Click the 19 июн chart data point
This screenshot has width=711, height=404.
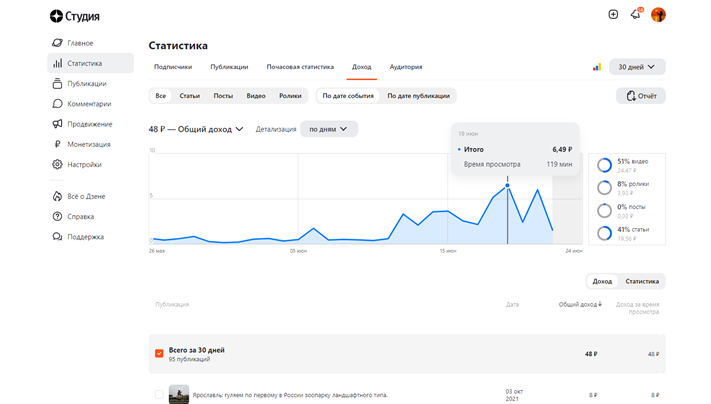pyautogui.click(x=507, y=185)
